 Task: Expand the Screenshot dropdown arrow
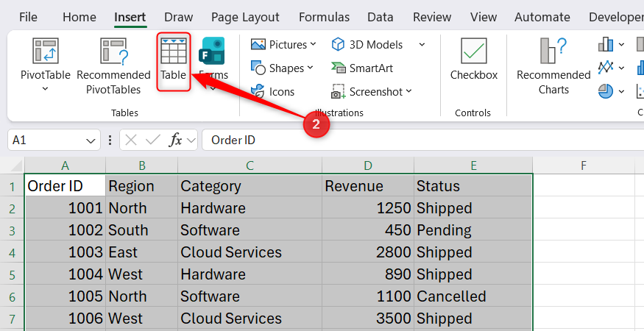click(408, 91)
